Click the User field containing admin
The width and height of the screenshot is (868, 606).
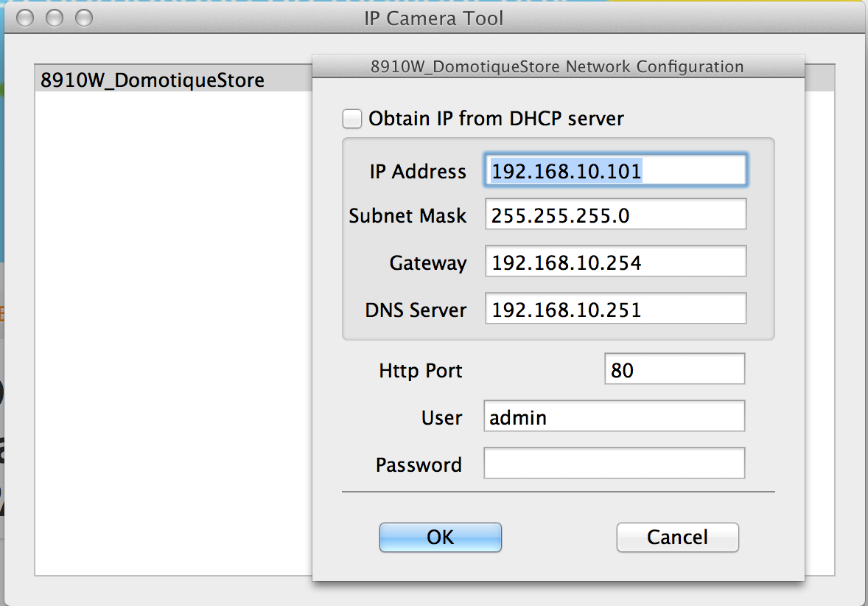point(614,417)
